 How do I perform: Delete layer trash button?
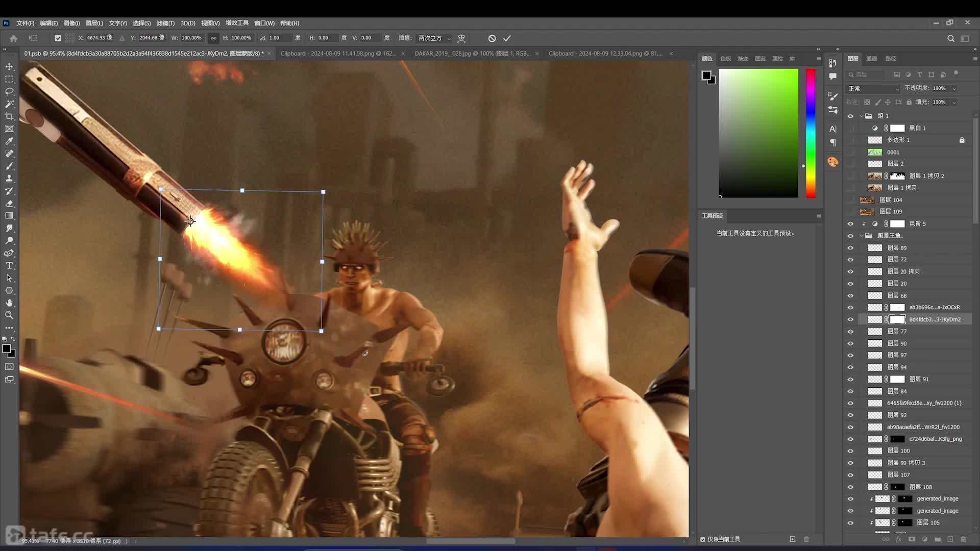tap(963, 539)
